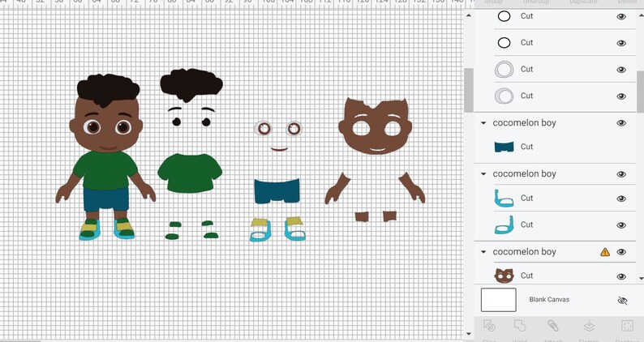
Task: Hide the brown face Cut layer
Action: (621, 276)
